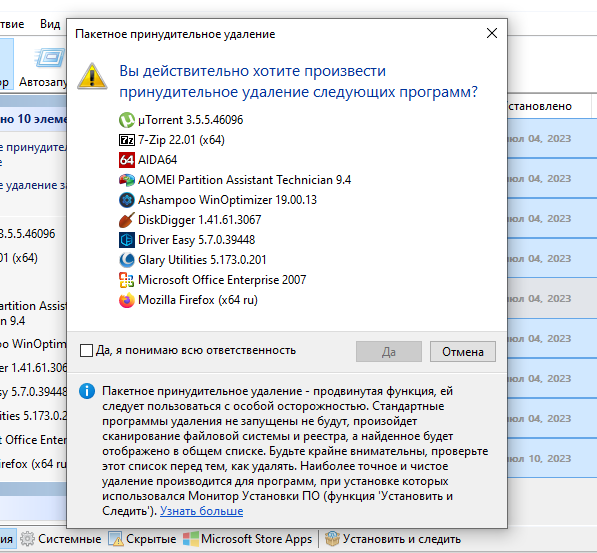Click 'AIDA64' text in dialog list
This screenshot has width=597, height=553.
(x=157, y=160)
